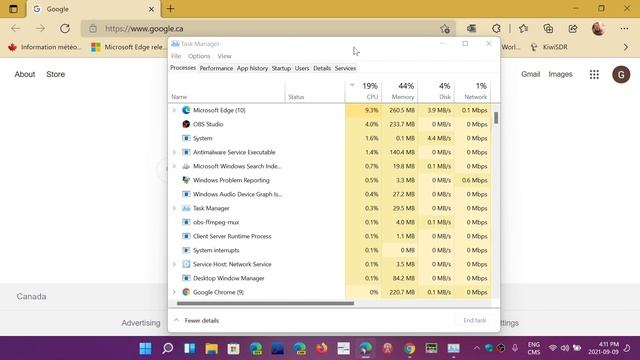Screen dimensions: 640x360
Task: Expand Microsoft Edge (10) process group
Action: coord(174,110)
